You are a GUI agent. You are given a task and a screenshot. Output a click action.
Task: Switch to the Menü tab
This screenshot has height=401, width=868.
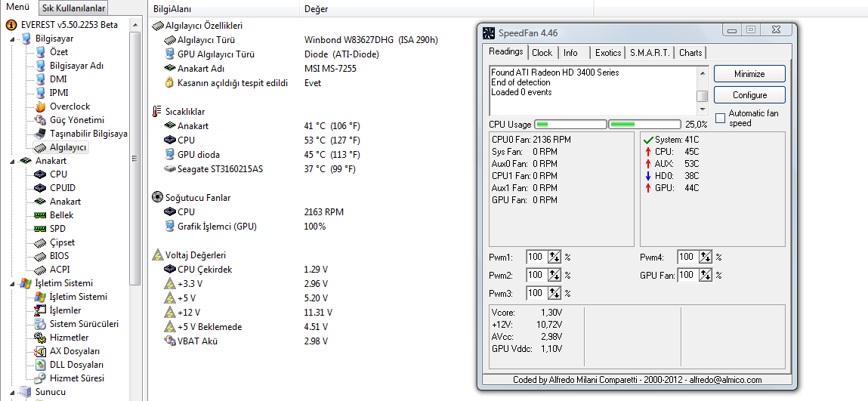tap(17, 8)
